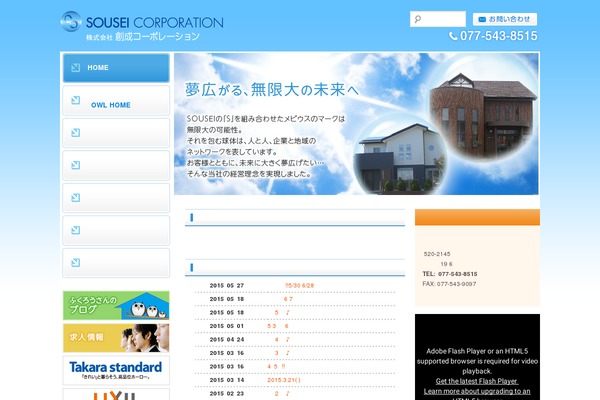Open the お問い合わせ contact button
This screenshot has height=400, width=600.
(504, 19)
